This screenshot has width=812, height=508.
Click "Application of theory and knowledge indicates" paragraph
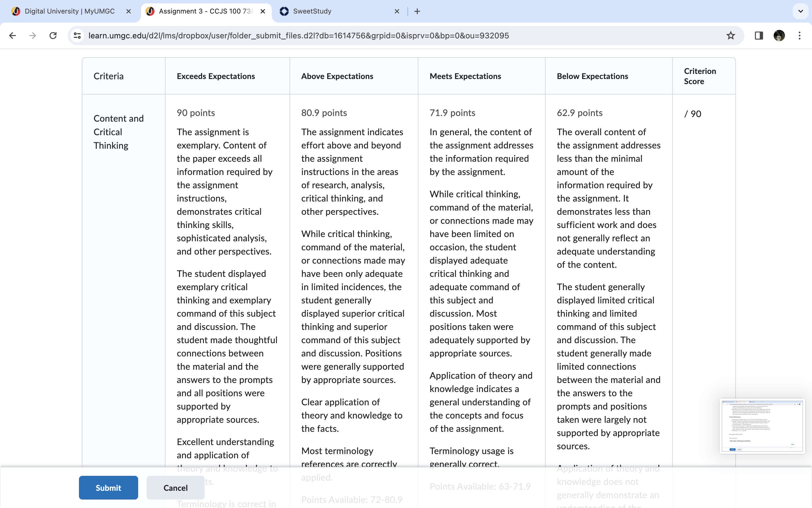481,402
